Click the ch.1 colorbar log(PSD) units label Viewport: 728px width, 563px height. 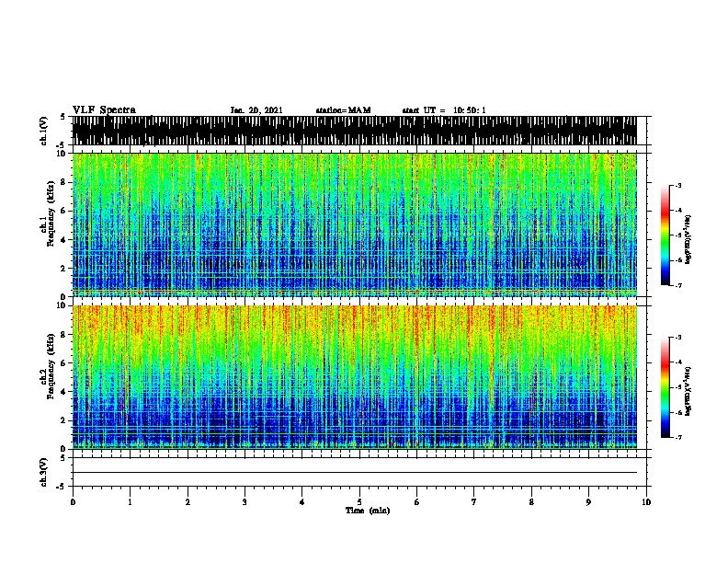tap(688, 239)
